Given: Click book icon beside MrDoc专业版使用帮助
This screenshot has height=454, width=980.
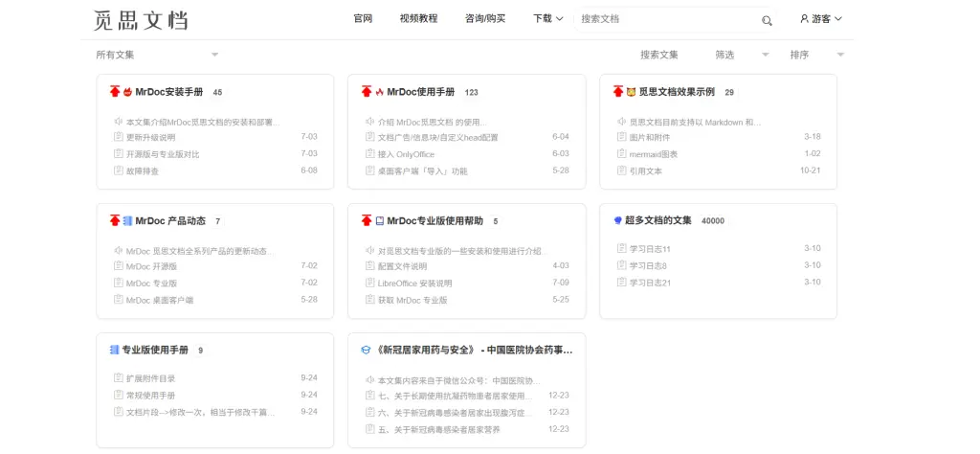Looking at the screenshot, I should click(379, 220).
